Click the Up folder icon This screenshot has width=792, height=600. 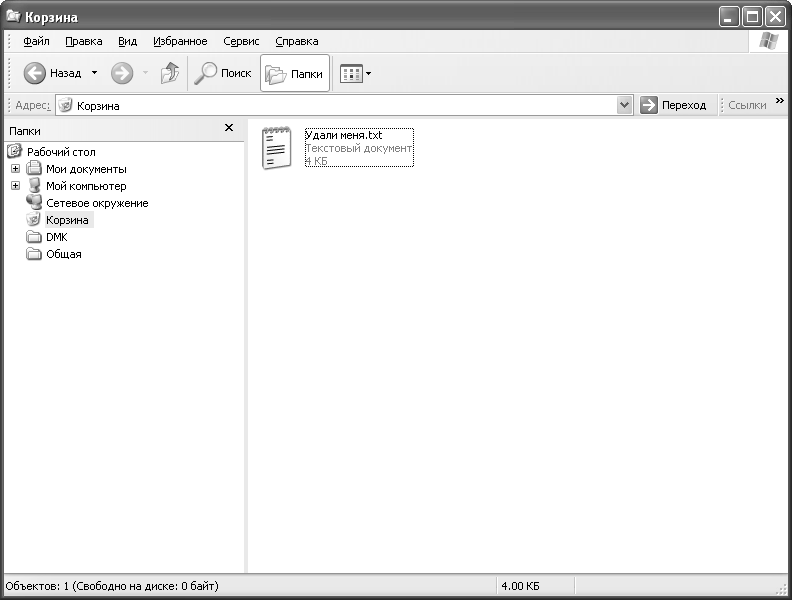pos(170,73)
